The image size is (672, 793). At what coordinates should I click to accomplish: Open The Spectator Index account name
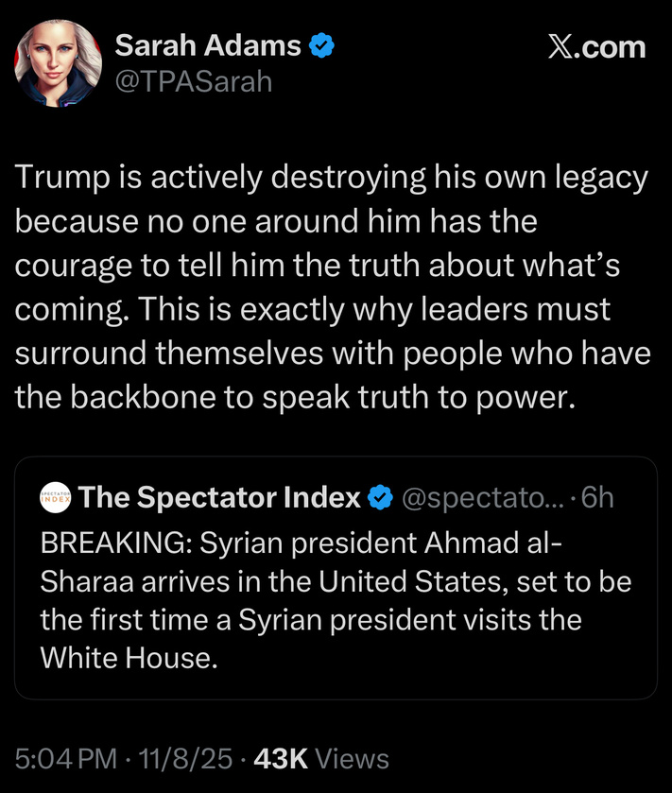click(219, 497)
